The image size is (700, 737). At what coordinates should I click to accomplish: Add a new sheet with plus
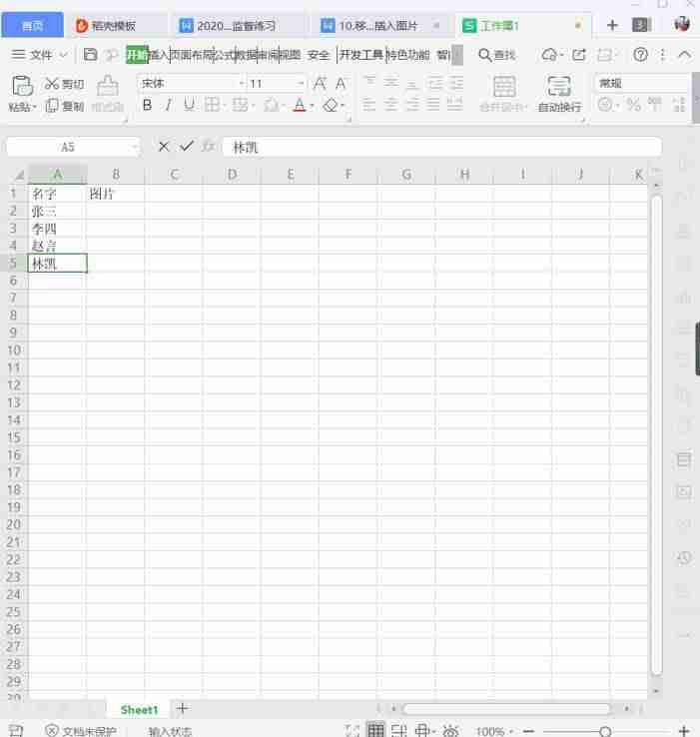[x=183, y=708]
